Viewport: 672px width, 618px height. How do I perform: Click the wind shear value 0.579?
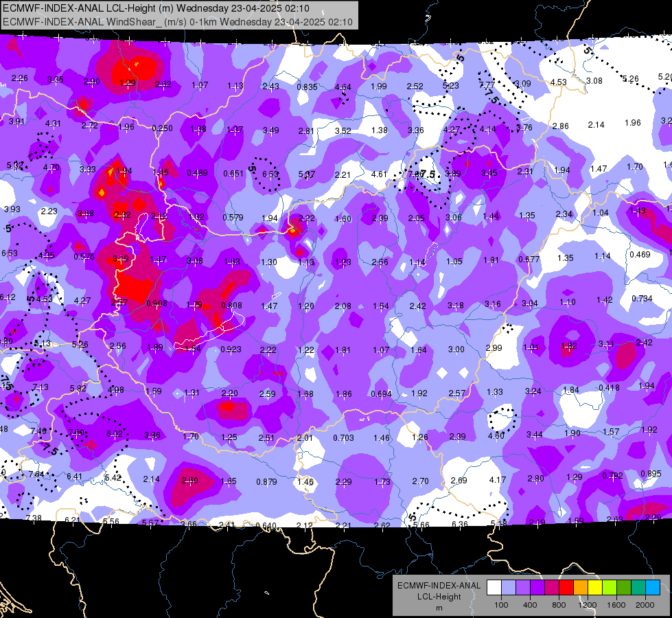[233, 218]
